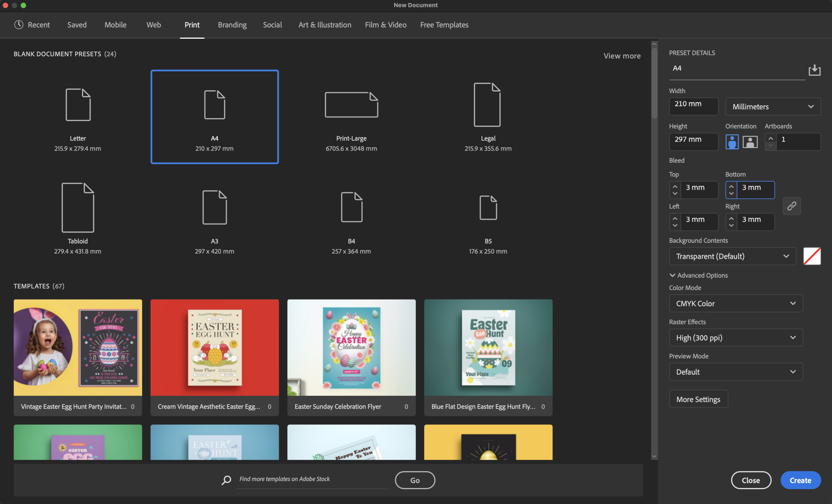Image resolution: width=832 pixels, height=504 pixels.
Task: Open More Settings
Action: coord(698,399)
